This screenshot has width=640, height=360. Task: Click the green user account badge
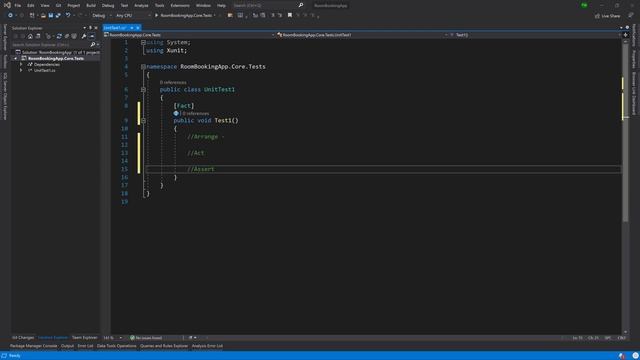[x=584, y=5]
